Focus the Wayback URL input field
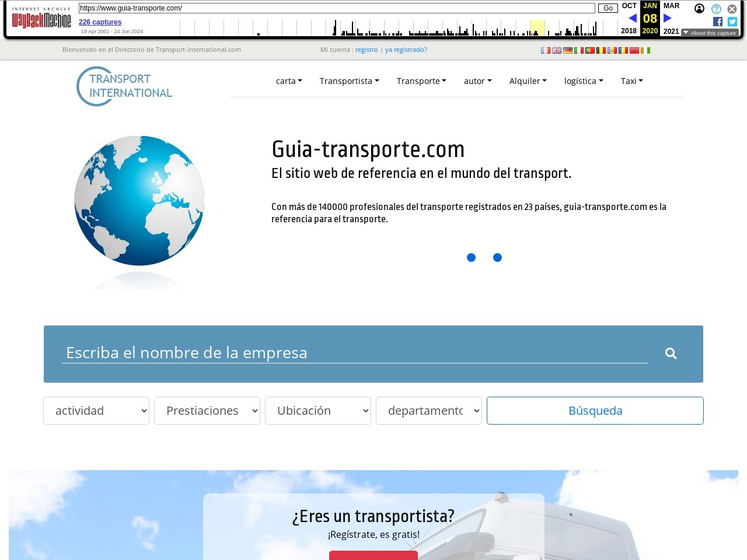 point(337,8)
